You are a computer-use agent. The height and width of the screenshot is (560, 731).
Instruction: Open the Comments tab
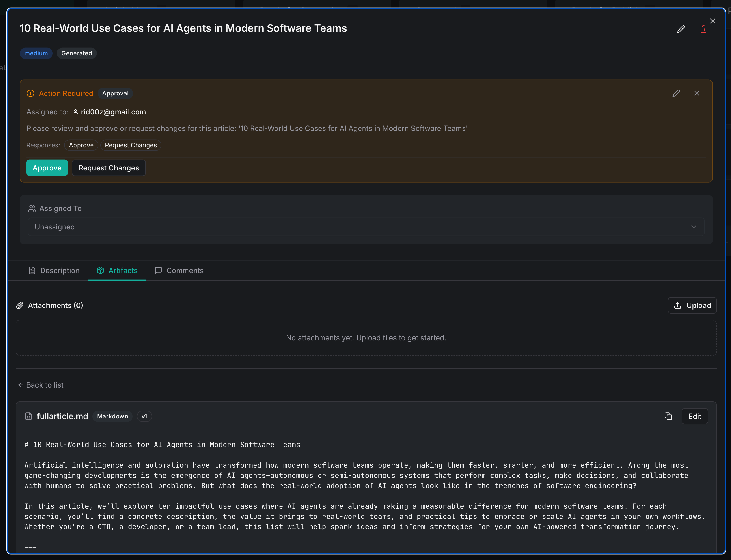coord(179,270)
